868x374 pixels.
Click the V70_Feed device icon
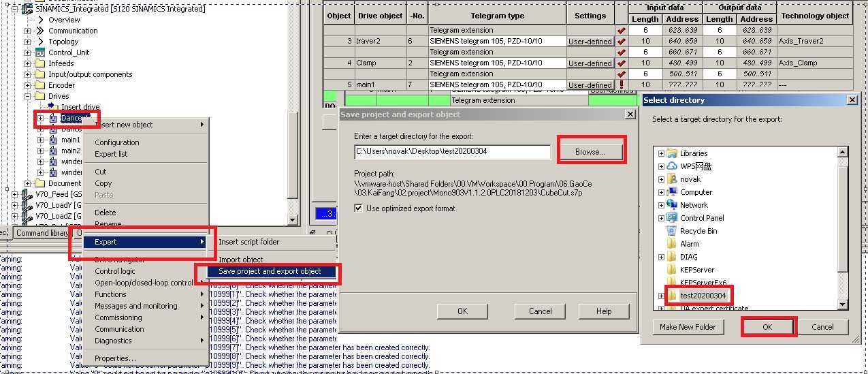coord(27,195)
